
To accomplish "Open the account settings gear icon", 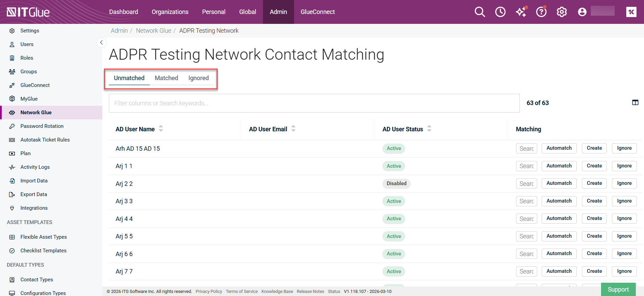I will [x=562, y=12].
